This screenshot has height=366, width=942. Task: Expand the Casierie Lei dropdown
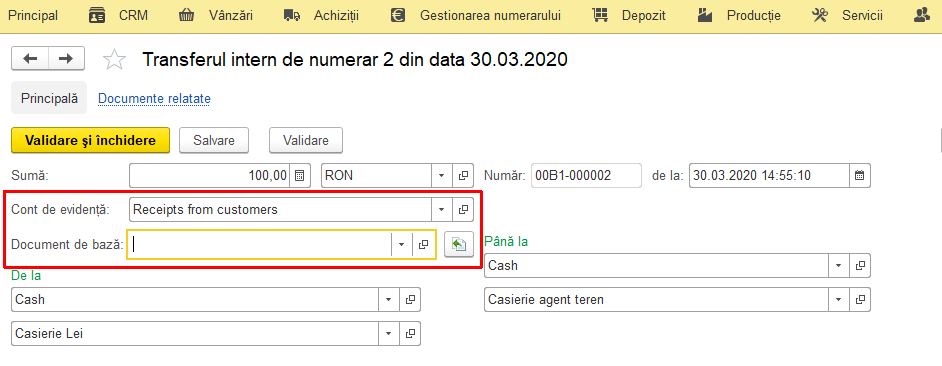pyautogui.click(x=389, y=334)
